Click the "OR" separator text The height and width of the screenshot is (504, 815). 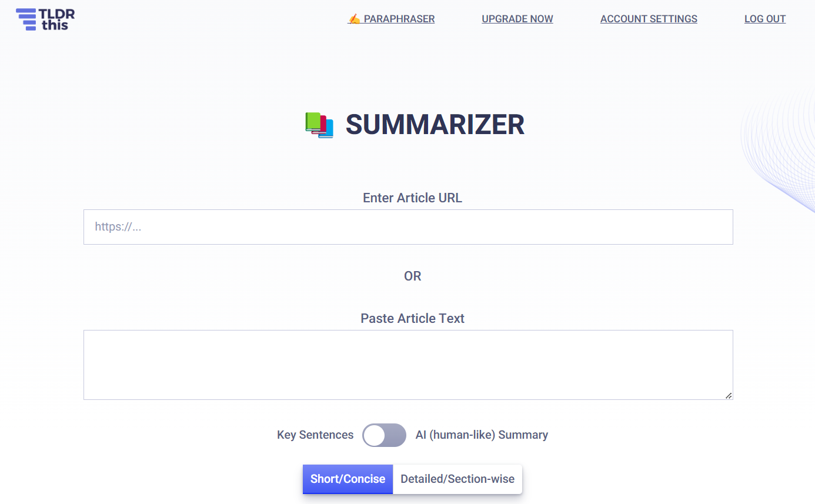[x=412, y=276]
